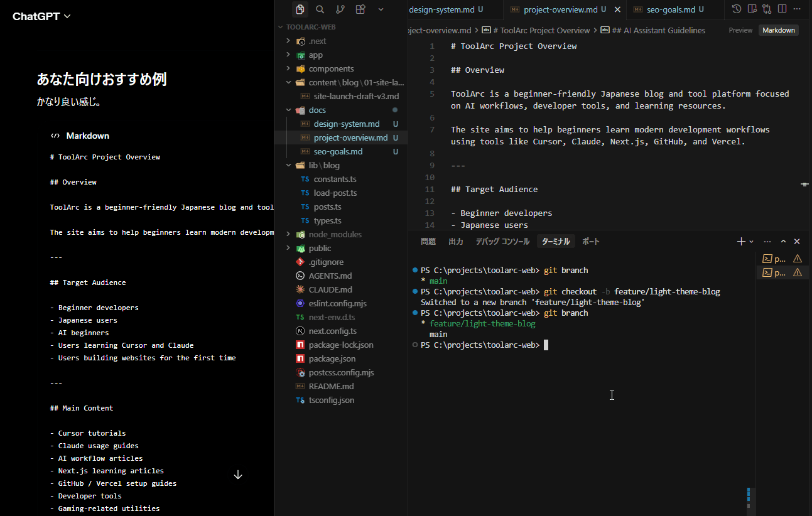Show additional views chevron in activity bar
The height and width of the screenshot is (516, 812).
tap(381, 9)
